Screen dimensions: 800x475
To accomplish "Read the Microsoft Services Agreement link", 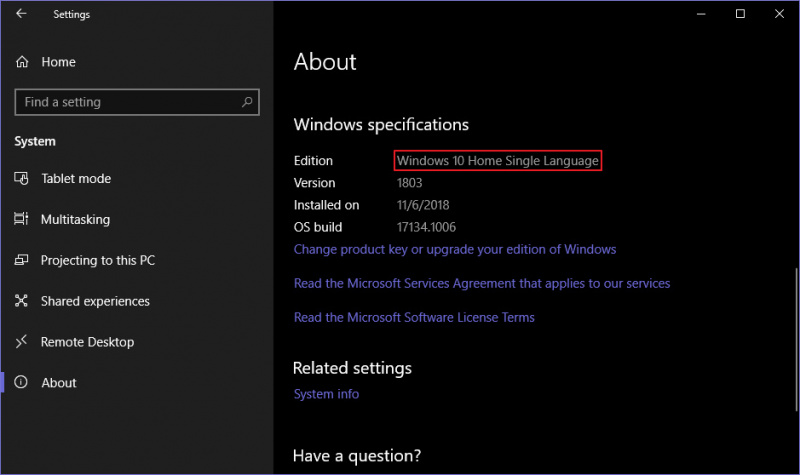I will 482,284.
